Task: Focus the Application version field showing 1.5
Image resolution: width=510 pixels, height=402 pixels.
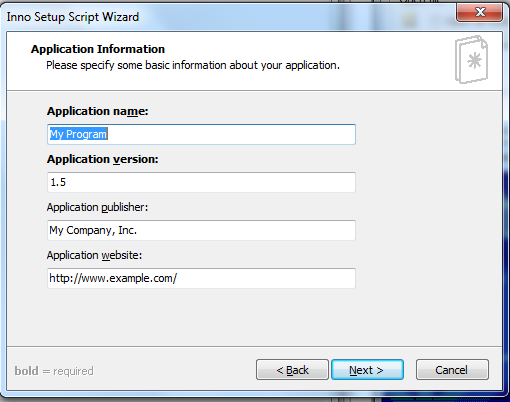Action: (201, 182)
